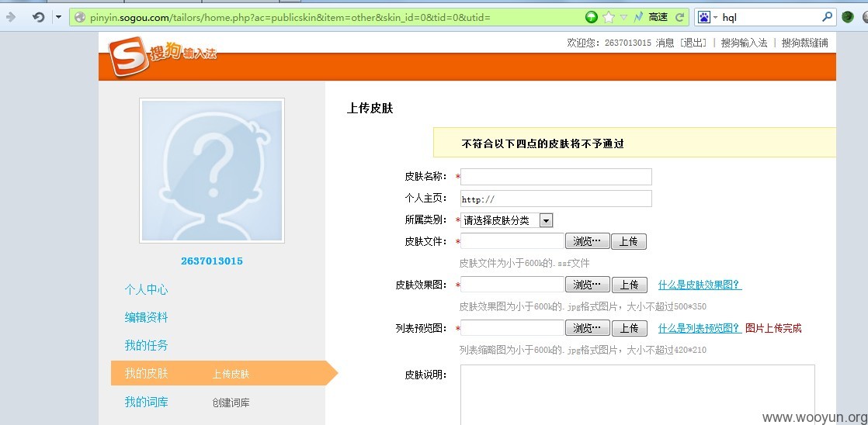Click the 列表预览图 file path field
The width and height of the screenshot is (868, 425).
pyautogui.click(x=512, y=328)
